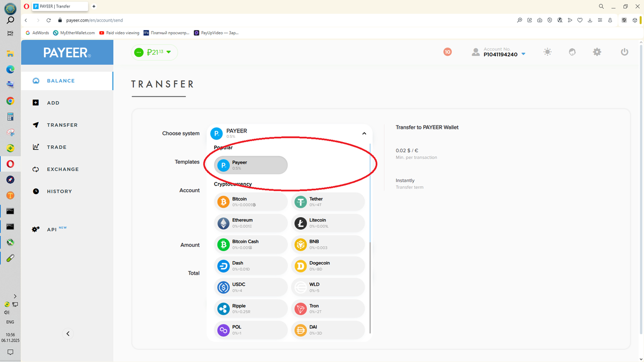Open the MyEtherWallet.com bookmark
This screenshot has height=362, width=644.
pos(74,33)
